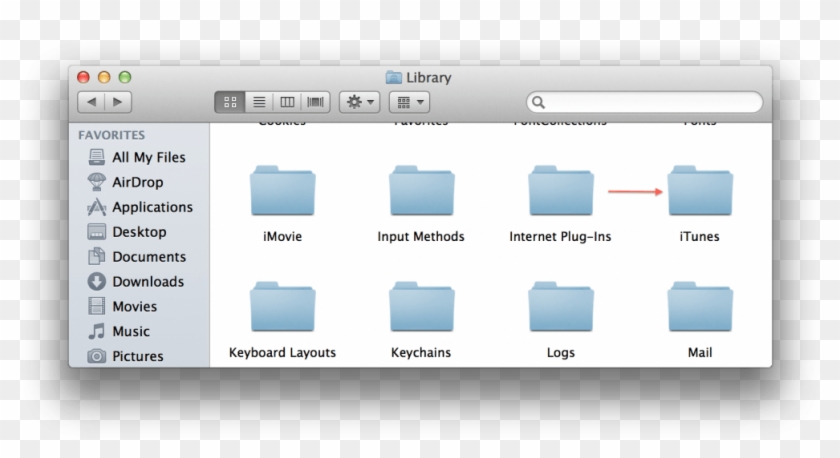
Task: Click the magnifying glass search icon
Action: [538, 102]
